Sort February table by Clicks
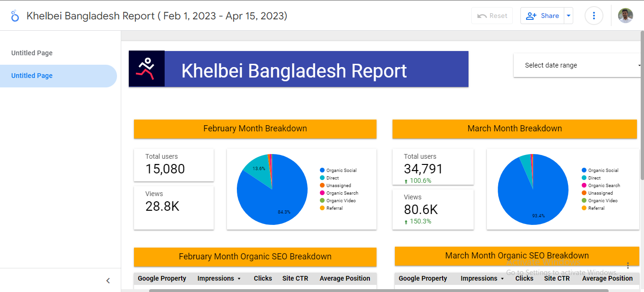644x292 pixels. (263, 279)
